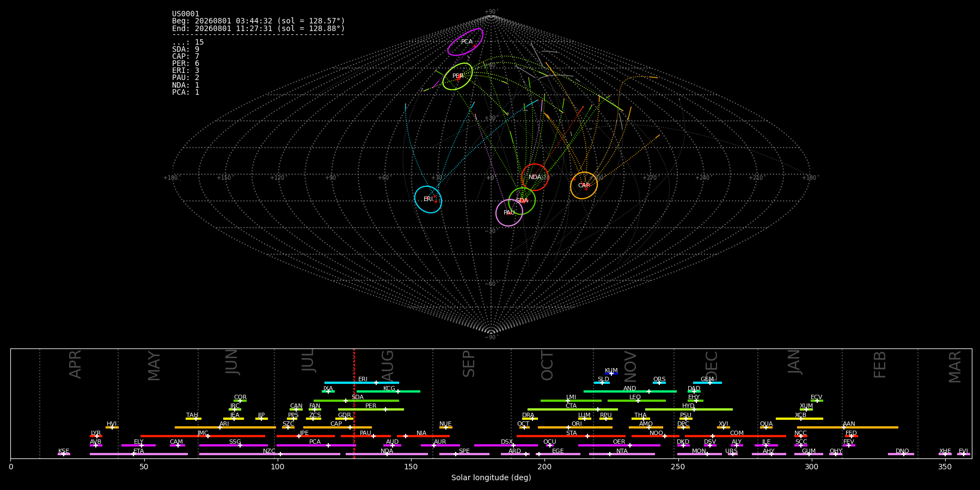Click the 150 tick label on longitude axis

tap(411, 467)
